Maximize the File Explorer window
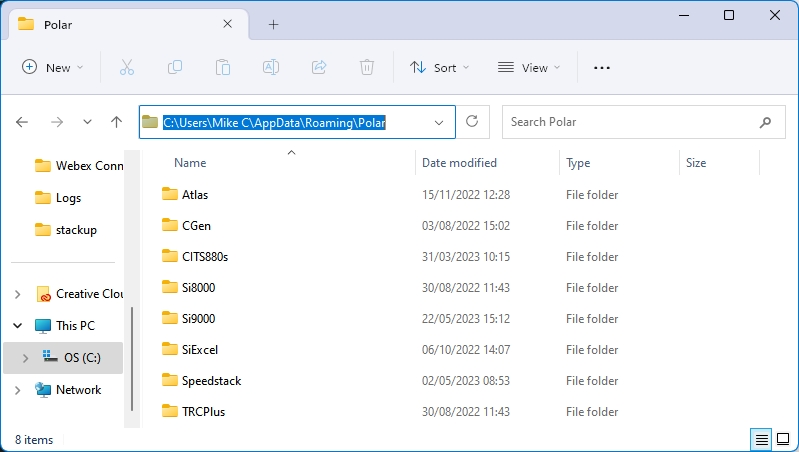Viewport: 799px width, 452px height. pos(729,15)
